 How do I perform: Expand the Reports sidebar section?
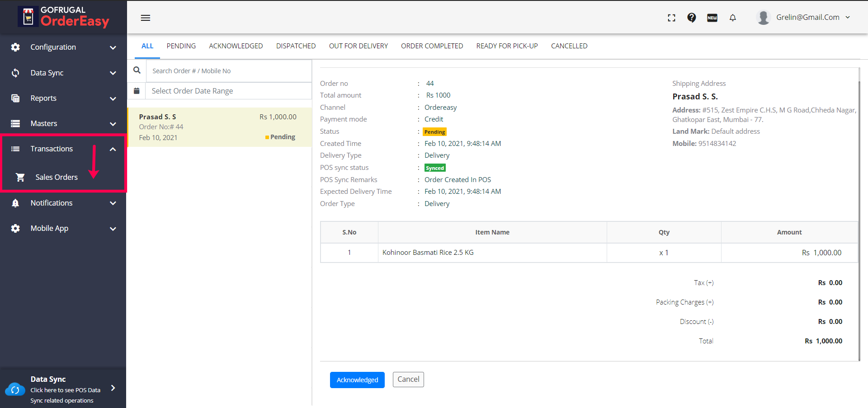63,98
